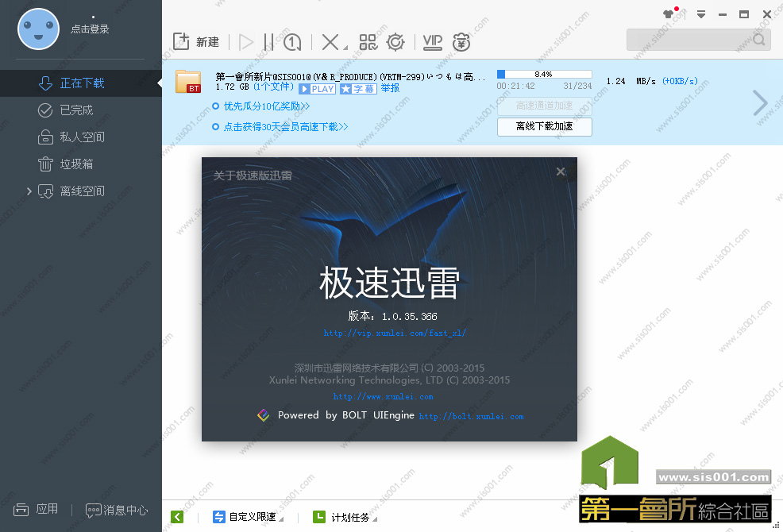
Task: Open http://www.xunlei.com link in dialog
Action: pyautogui.click(x=383, y=397)
